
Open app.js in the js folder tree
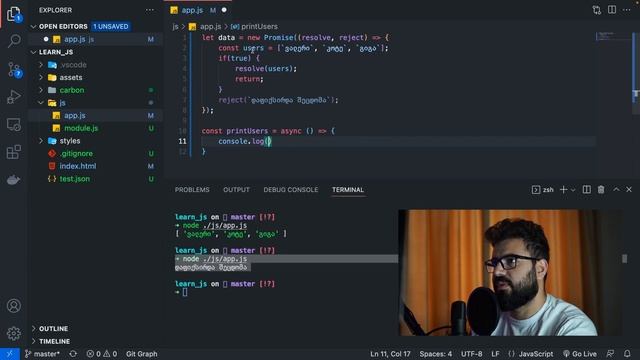(75, 116)
